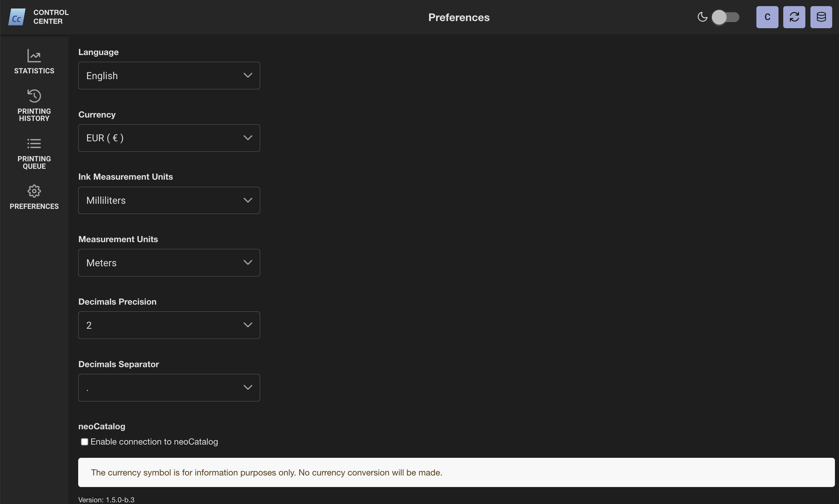Toggle the dark mode switch
Image resolution: width=839 pixels, height=504 pixels.
[725, 17]
